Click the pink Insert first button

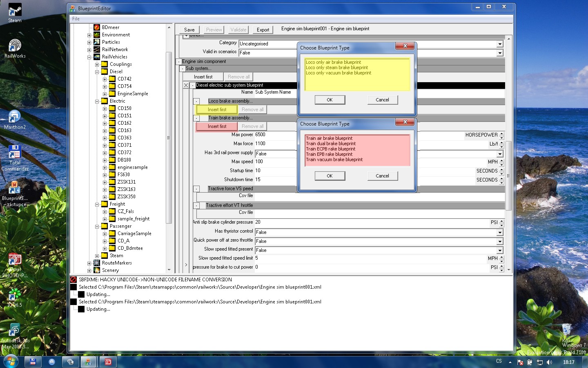point(217,126)
